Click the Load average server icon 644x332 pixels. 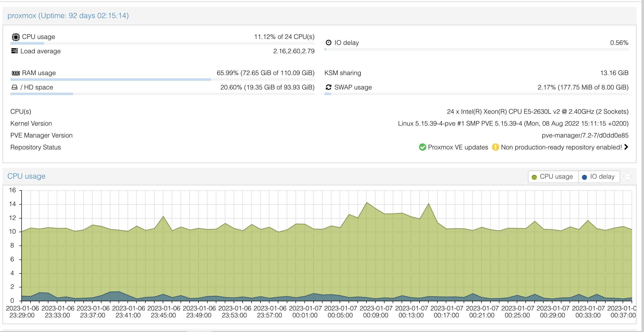14,51
